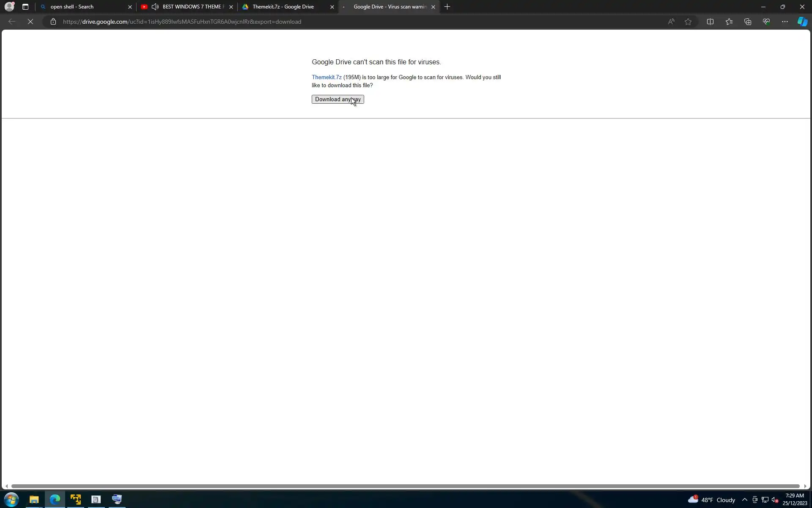Click the Download anyway button
This screenshot has width=812, height=508.
tap(337, 99)
